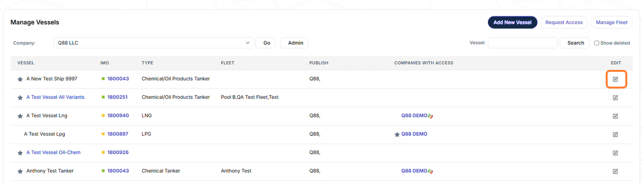Click yellow status square beside IMO 1800940

pyautogui.click(x=104, y=116)
